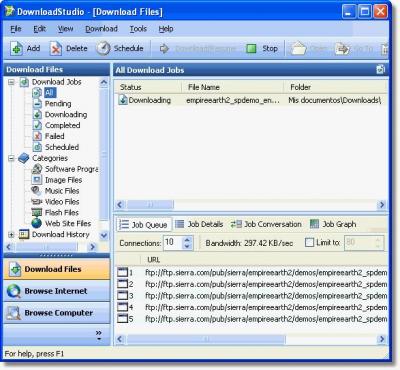Click the green Stop button icon

click(251, 49)
